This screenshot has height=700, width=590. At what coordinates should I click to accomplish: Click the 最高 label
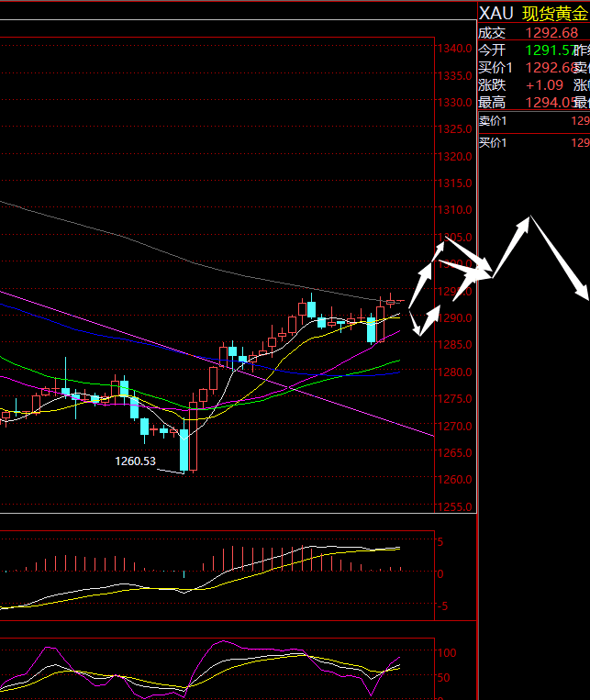tap(492, 102)
